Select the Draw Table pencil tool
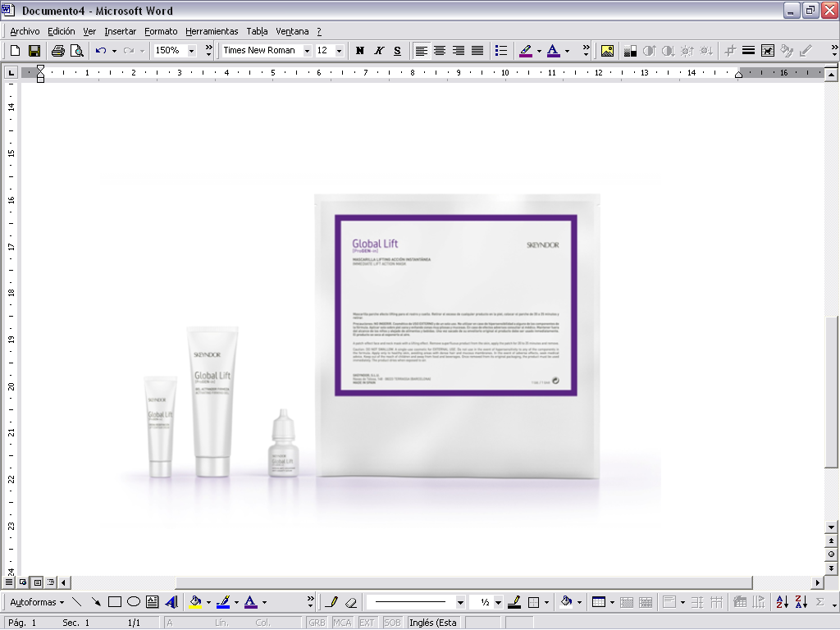The height and width of the screenshot is (630, 840). click(331, 602)
